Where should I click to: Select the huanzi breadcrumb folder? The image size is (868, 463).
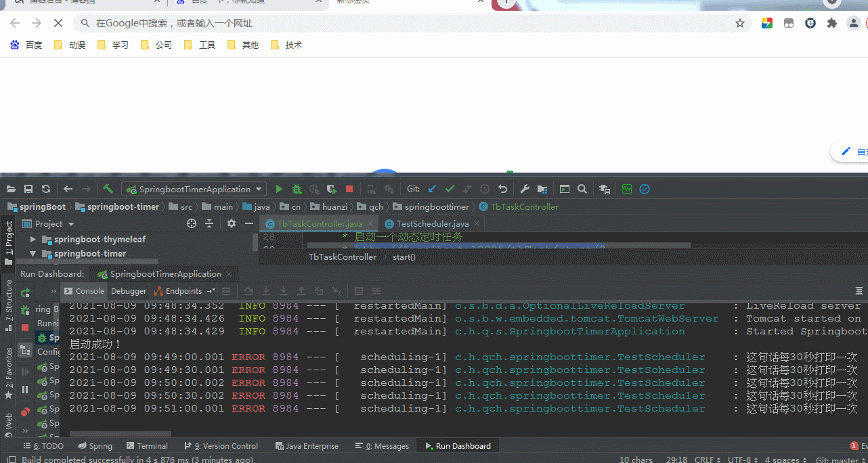[x=328, y=207]
